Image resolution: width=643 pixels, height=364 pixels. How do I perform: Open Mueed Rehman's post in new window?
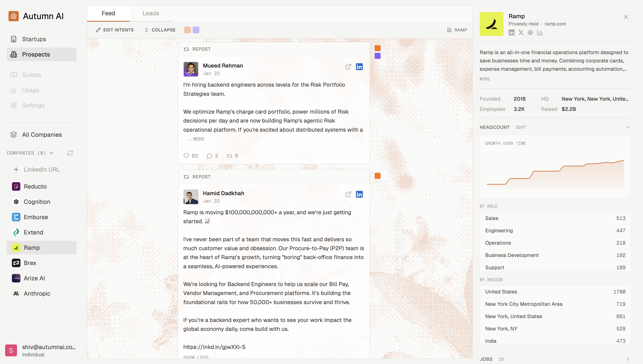pos(348,67)
